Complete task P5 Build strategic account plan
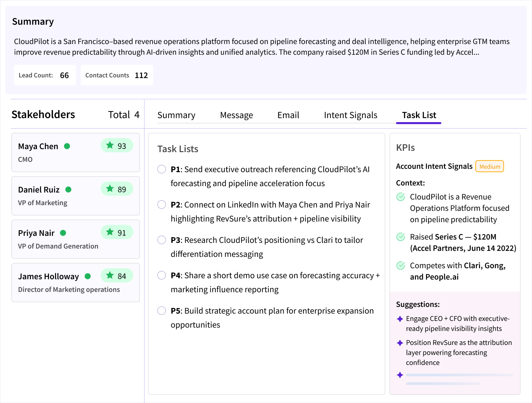532x403 pixels. point(162,311)
